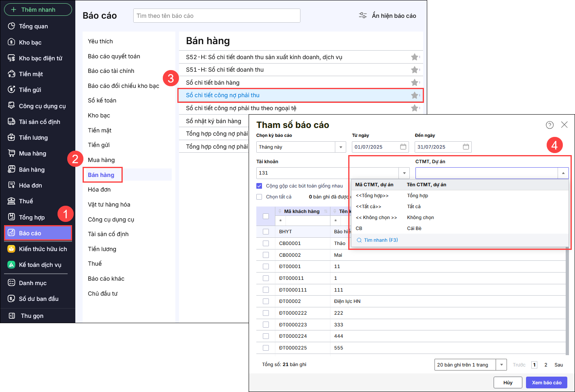Select the CB00001 customer row checkbox
Viewport: 575px width, 392px height.
266,243
